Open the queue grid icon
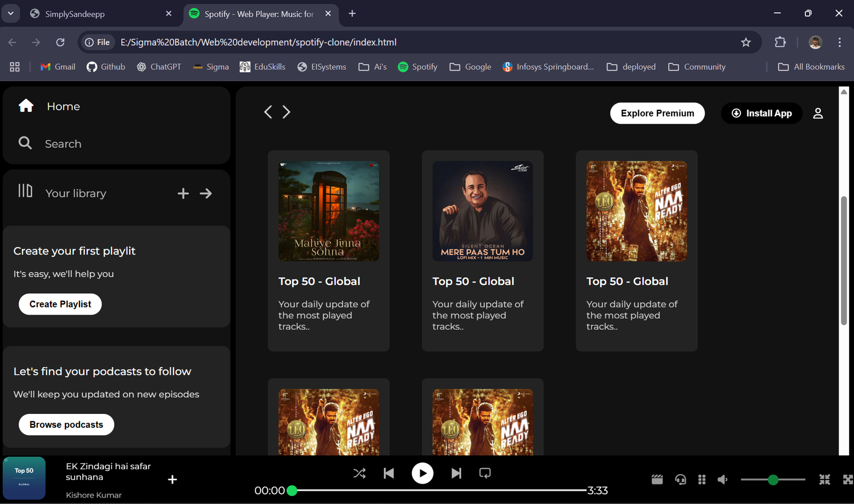The height and width of the screenshot is (504, 854). pos(702,479)
